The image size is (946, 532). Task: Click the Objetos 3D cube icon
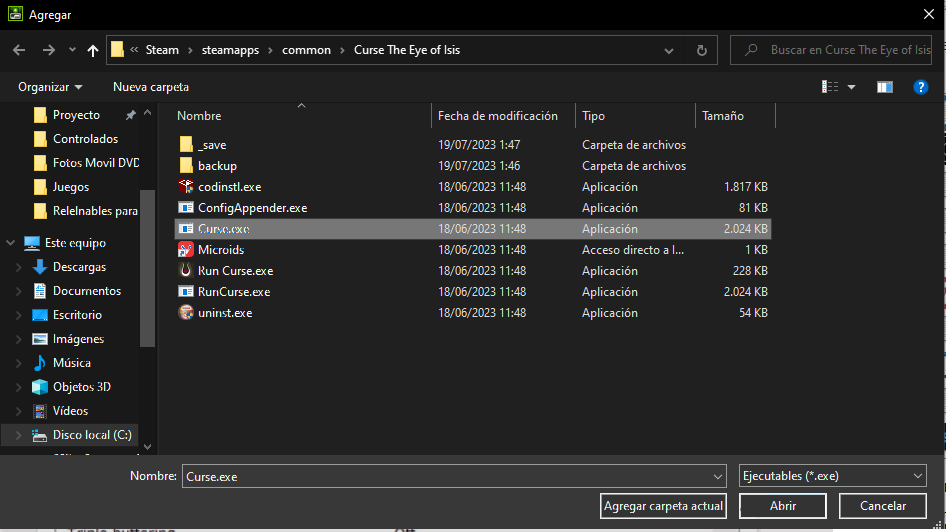(x=40, y=387)
